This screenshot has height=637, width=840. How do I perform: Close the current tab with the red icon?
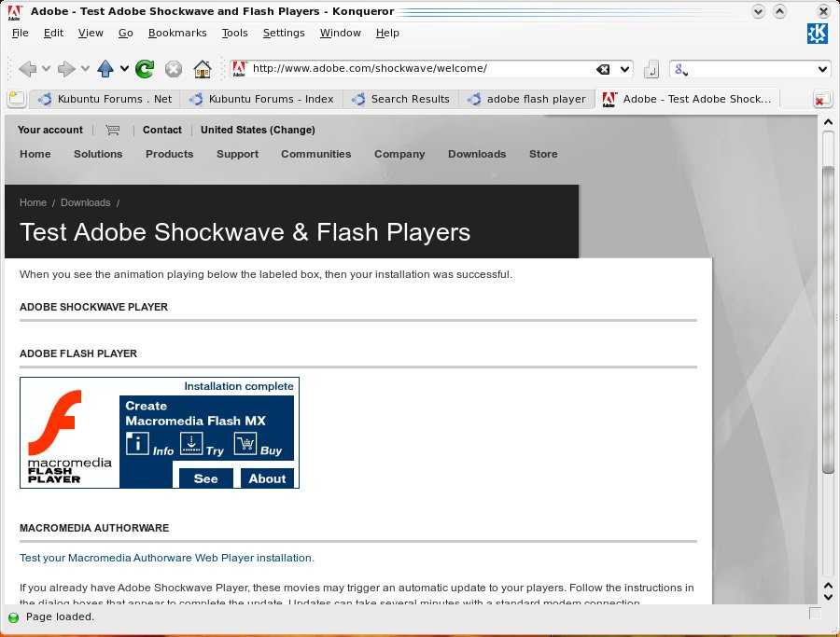click(821, 100)
